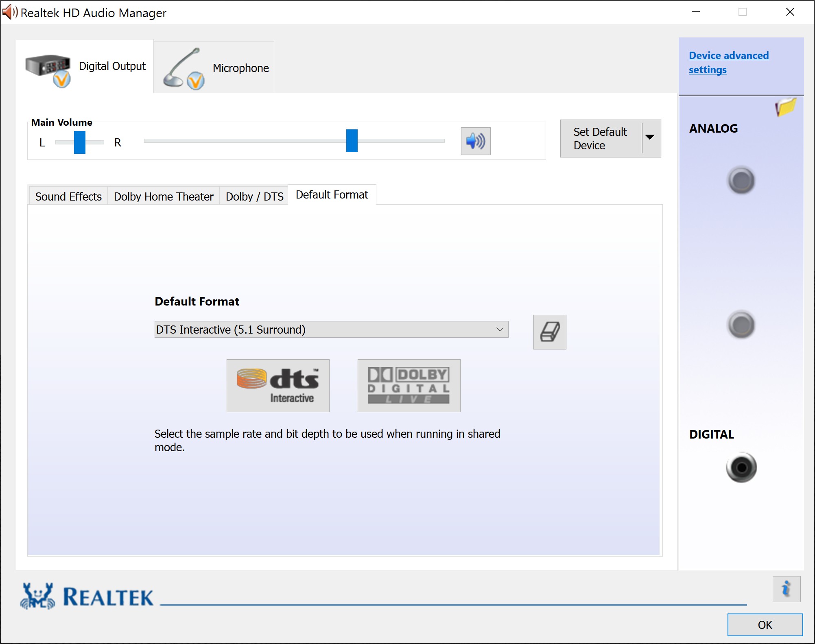Image resolution: width=815 pixels, height=644 pixels.
Task: Click the L/R balance slider handle
Action: 79,142
